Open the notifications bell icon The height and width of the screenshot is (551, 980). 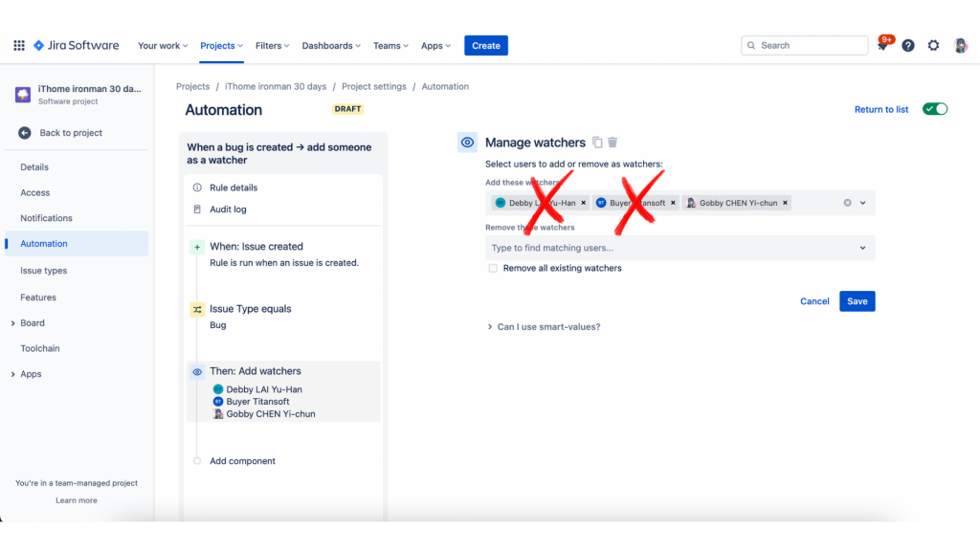pos(882,46)
